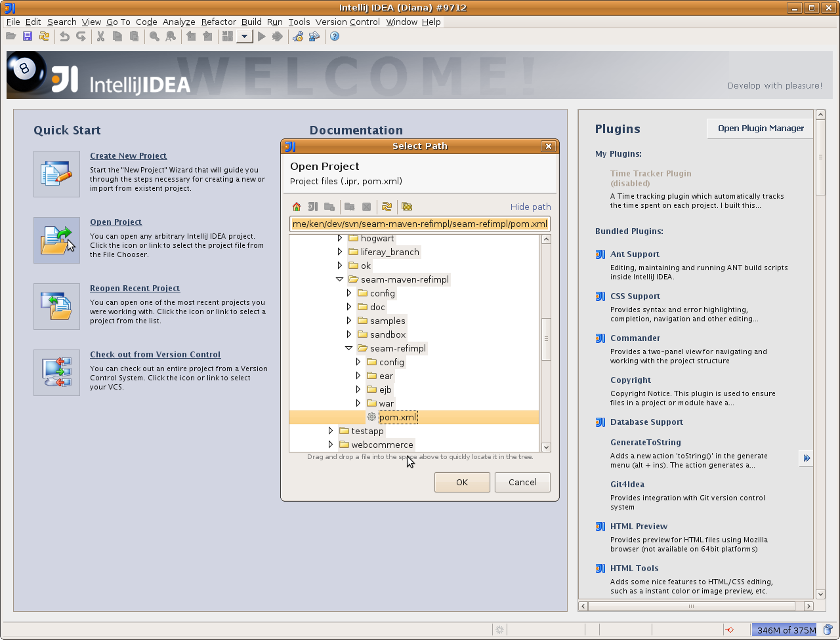Collapse the seam-refimpl folder node
This screenshot has width=840, height=640.
[x=349, y=348]
